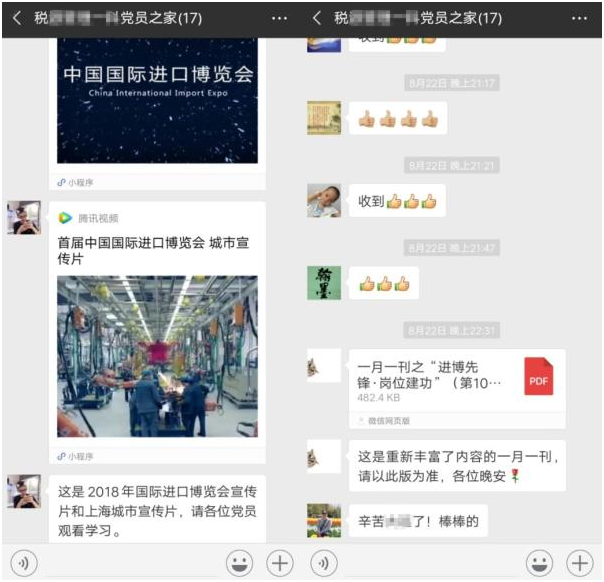Open the China International Import Expo mini program image

157,100
